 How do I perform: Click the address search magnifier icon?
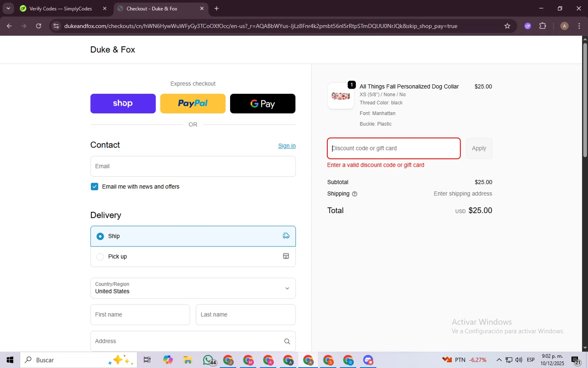coord(287,341)
